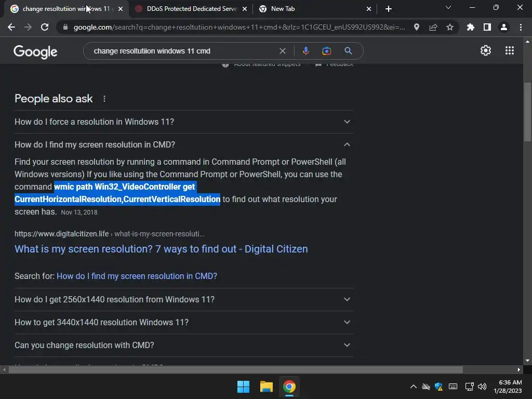532x399 pixels.
Task: Open network display tray icon
Action: click(470, 387)
